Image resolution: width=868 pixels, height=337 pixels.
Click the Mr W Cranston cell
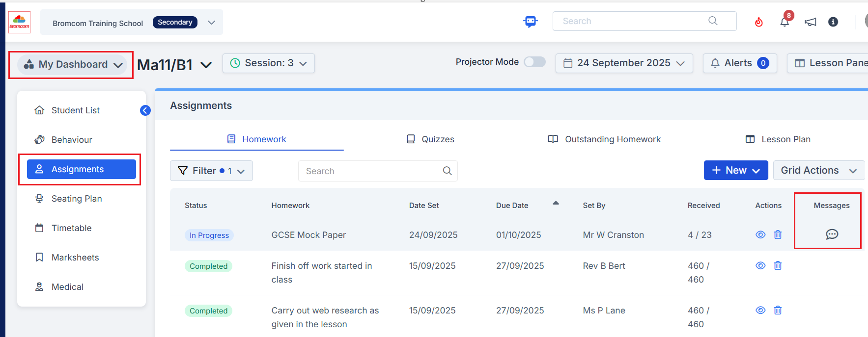613,235
